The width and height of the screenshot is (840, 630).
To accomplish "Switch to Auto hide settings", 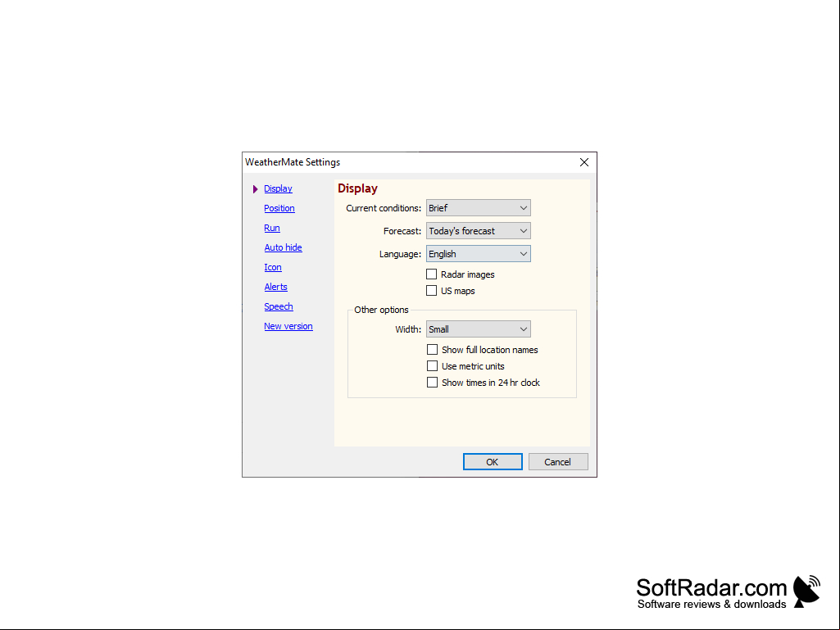I will (283, 247).
